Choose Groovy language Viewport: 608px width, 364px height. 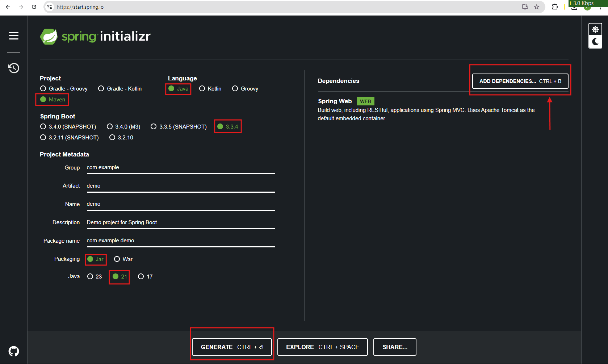point(245,89)
